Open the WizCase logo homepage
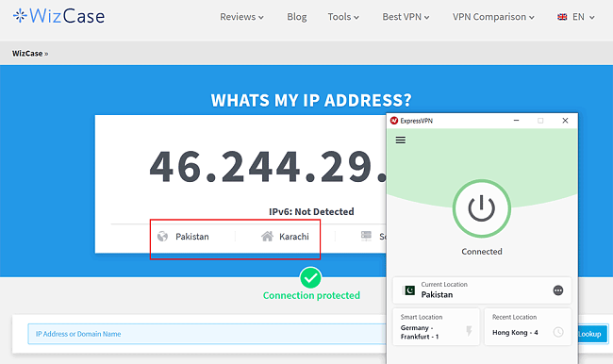The width and height of the screenshot is (613, 364). (x=59, y=16)
